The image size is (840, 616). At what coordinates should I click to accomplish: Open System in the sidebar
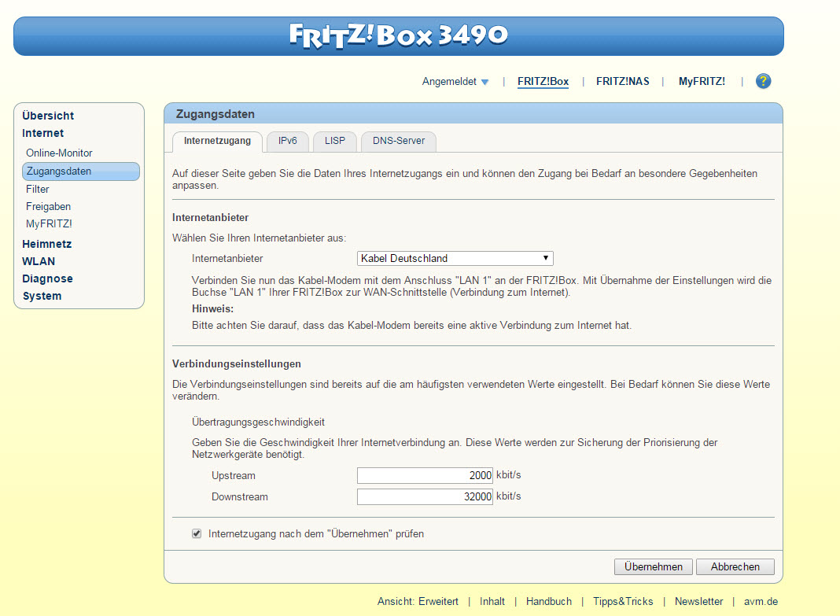click(42, 297)
